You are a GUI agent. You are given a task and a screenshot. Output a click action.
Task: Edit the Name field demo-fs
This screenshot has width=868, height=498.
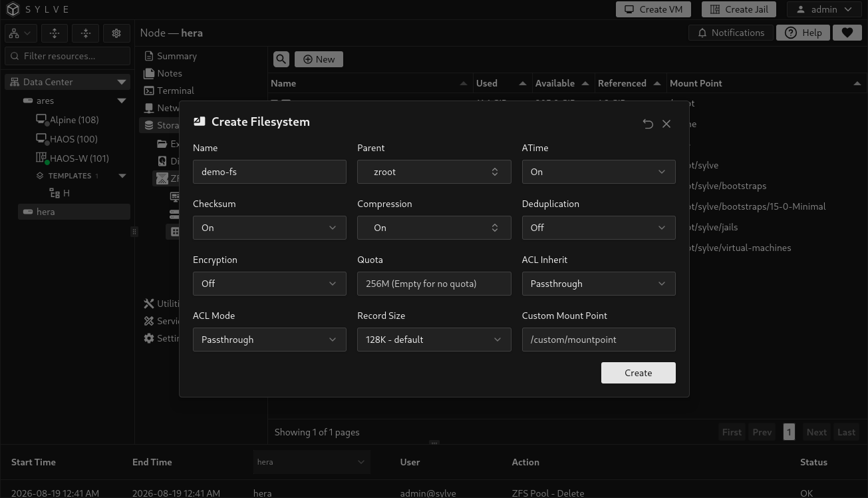(x=269, y=172)
